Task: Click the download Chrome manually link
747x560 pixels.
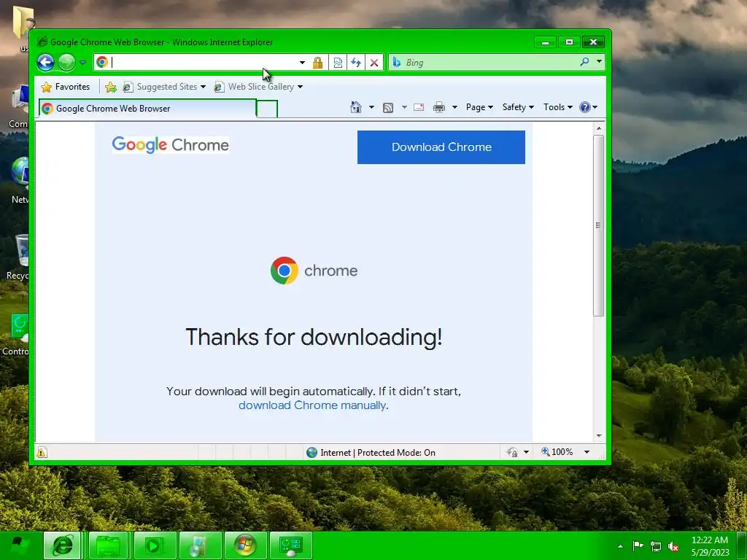Action: point(312,405)
